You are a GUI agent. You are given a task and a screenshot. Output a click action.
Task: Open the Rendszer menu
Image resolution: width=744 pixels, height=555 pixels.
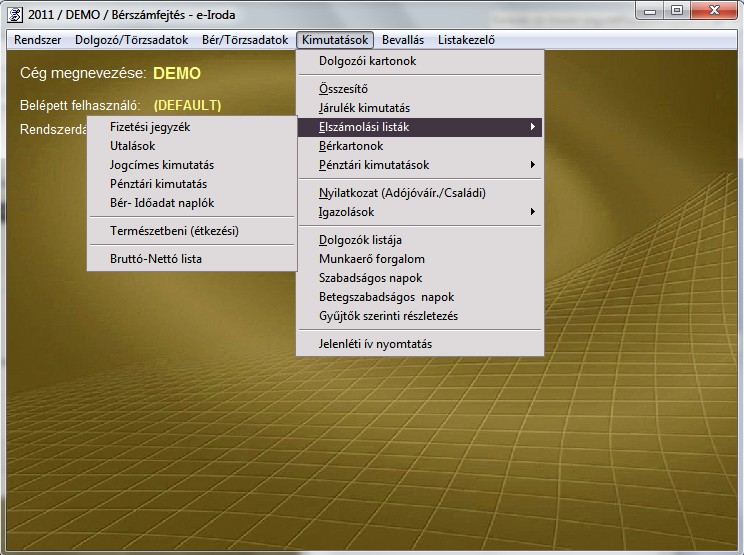[x=38, y=40]
